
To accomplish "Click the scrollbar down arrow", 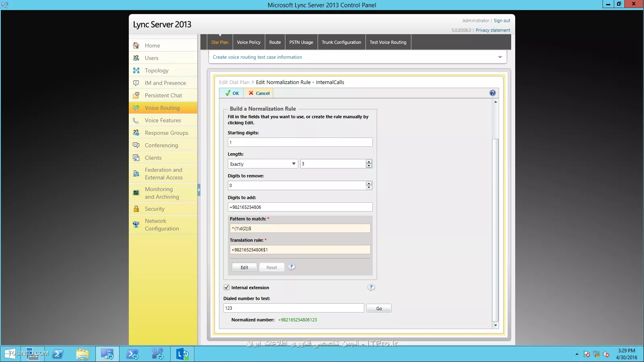I will click(x=495, y=325).
